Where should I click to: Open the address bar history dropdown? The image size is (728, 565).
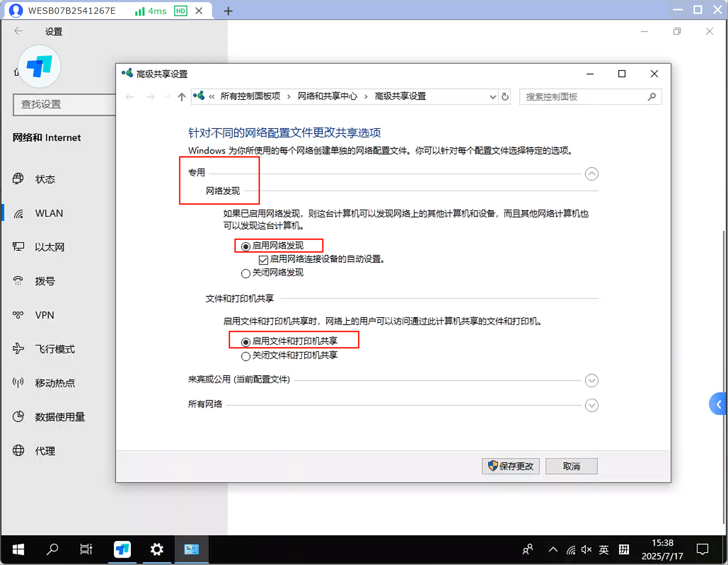tap(493, 97)
